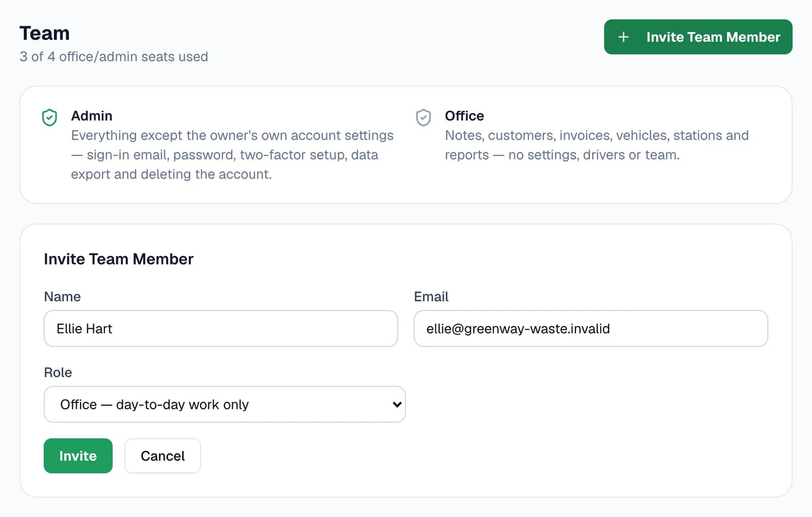The height and width of the screenshot is (517, 812).
Task: Click the Role field label
Action: 58,372
